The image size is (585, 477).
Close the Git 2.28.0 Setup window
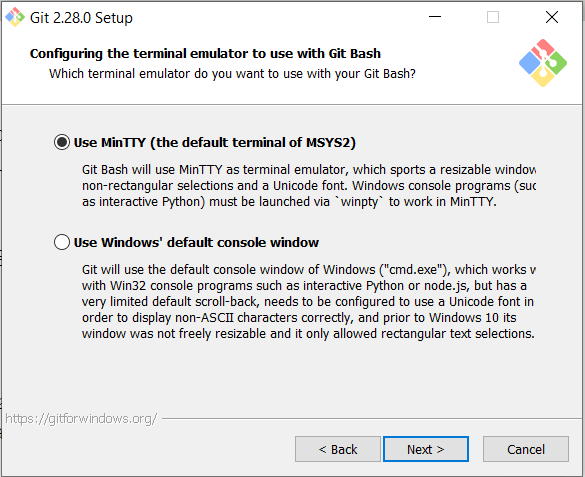pos(552,17)
